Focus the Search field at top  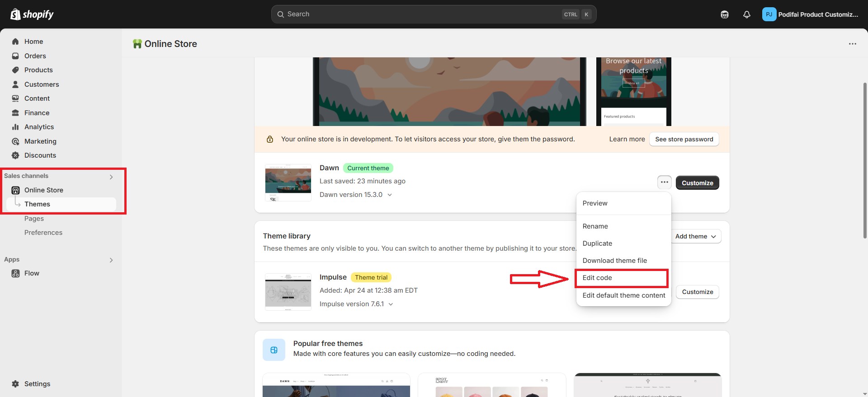[x=434, y=14]
